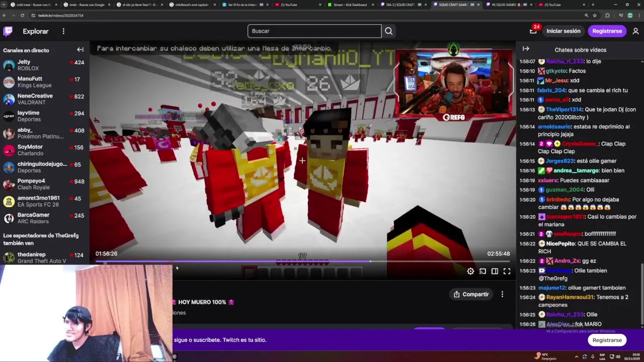Click the top Registrarse button

point(607,31)
